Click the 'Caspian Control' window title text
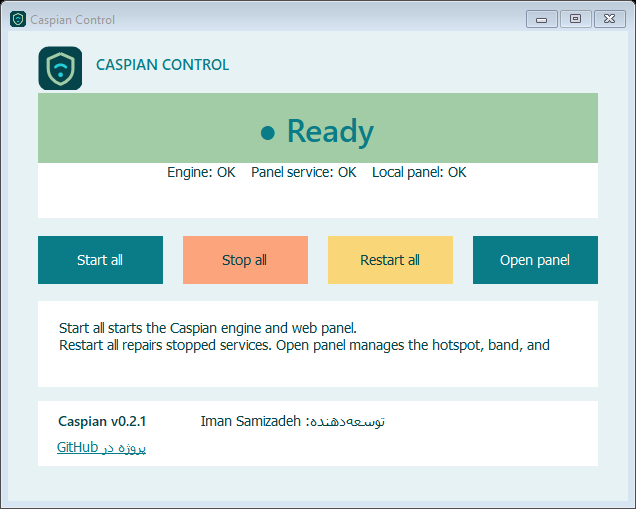Viewport: 636px width, 509px height. click(73, 20)
